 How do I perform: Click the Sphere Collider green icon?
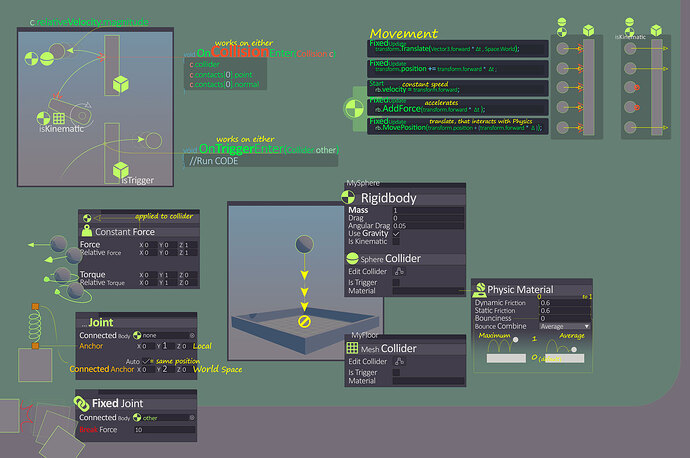tap(352, 258)
